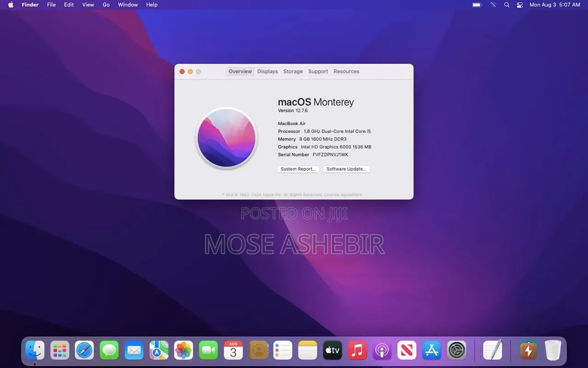Click the 1.8 GHz processor text
588x368 pixels.
pos(337,131)
